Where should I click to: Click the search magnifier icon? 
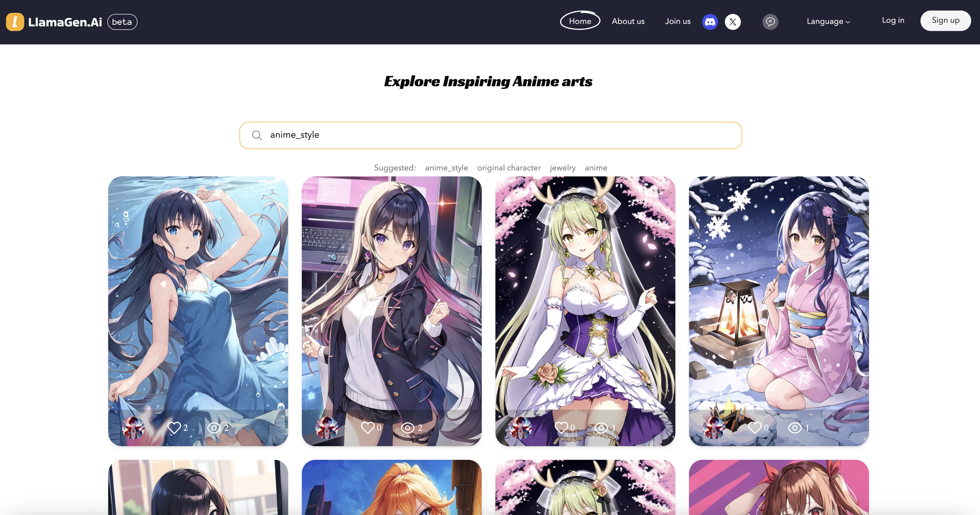pyautogui.click(x=256, y=135)
